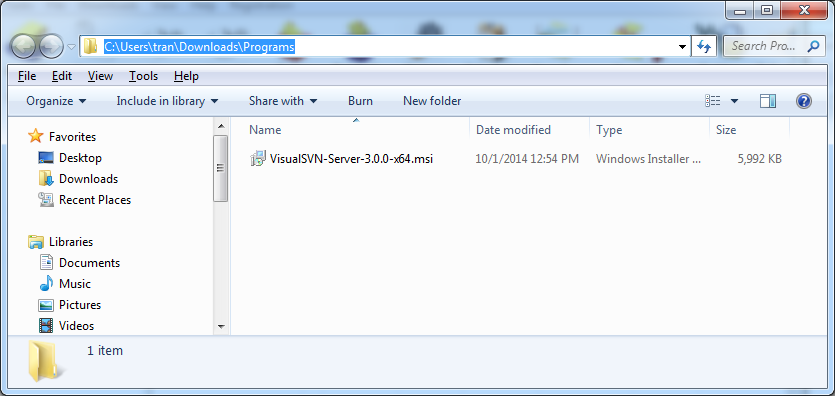Expand the address bar history dropdown
The width and height of the screenshot is (835, 396).
pyautogui.click(x=683, y=47)
